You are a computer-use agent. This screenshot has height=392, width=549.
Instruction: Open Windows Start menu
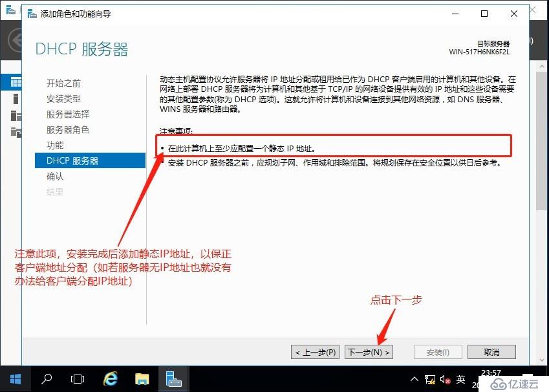(x=16, y=379)
